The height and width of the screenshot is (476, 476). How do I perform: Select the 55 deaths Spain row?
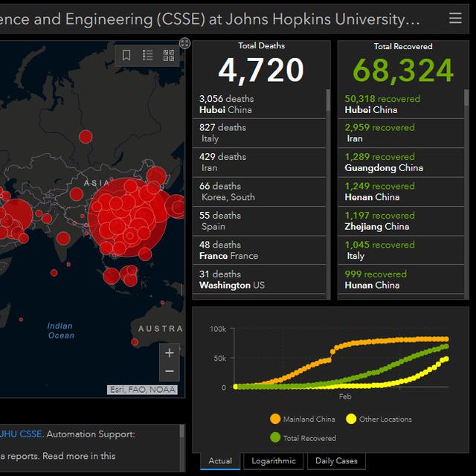point(260,221)
